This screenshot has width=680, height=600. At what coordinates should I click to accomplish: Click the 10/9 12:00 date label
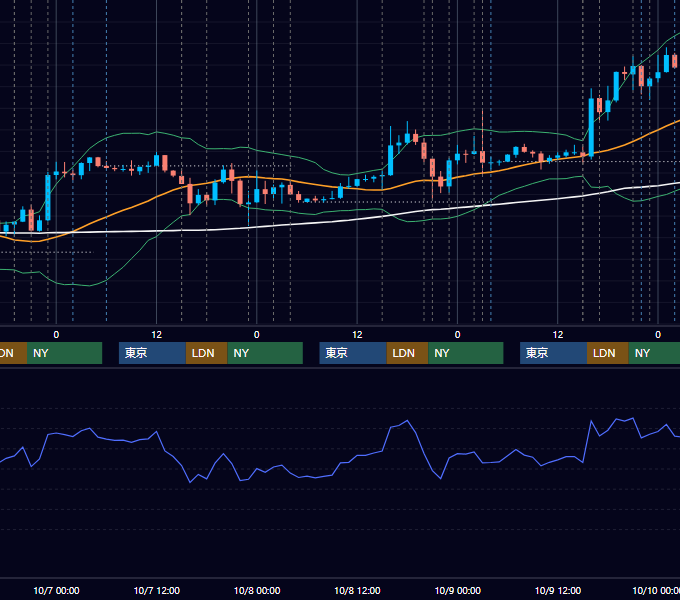[558, 590]
